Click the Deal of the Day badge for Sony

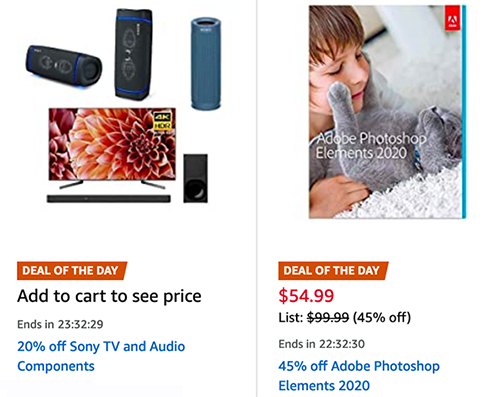72,270
